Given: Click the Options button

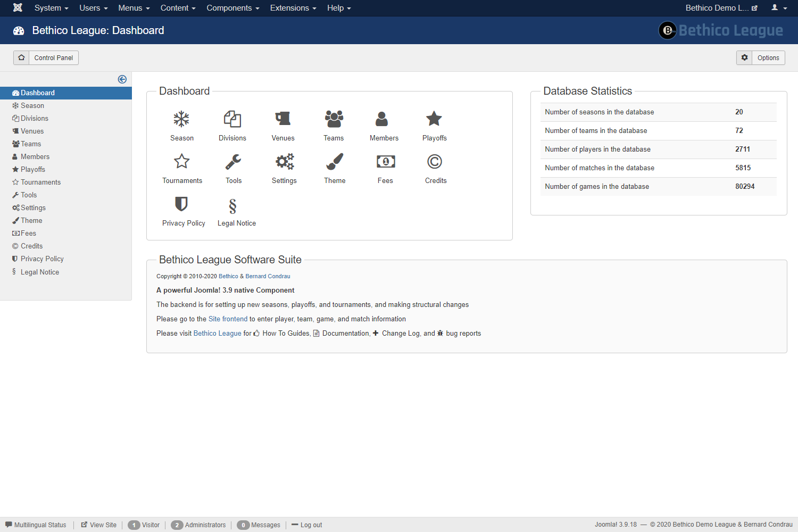Looking at the screenshot, I should click(x=761, y=57).
